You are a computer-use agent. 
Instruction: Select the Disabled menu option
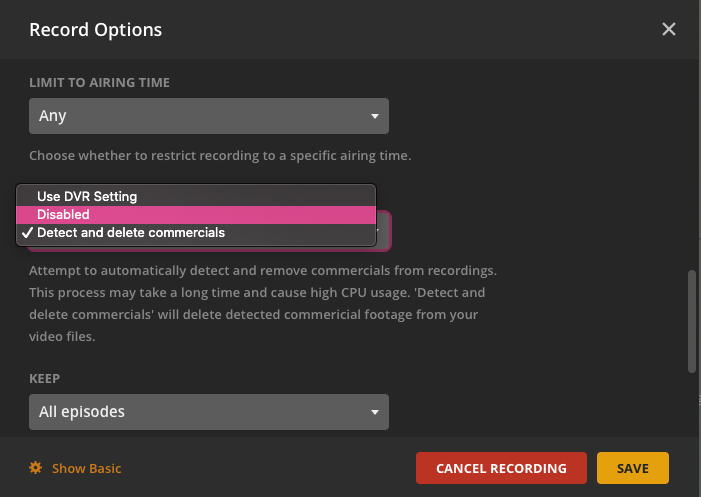click(x=64, y=214)
